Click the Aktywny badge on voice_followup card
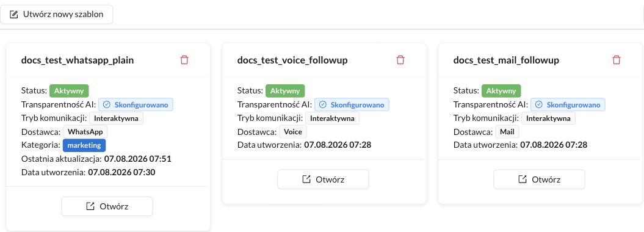The width and height of the screenshot is (644, 232). tap(285, 91)
